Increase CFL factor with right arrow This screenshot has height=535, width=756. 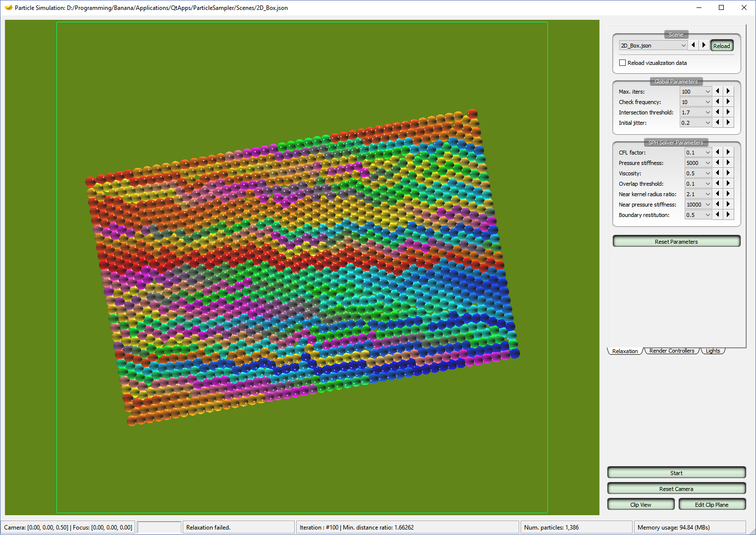point(728,152)
